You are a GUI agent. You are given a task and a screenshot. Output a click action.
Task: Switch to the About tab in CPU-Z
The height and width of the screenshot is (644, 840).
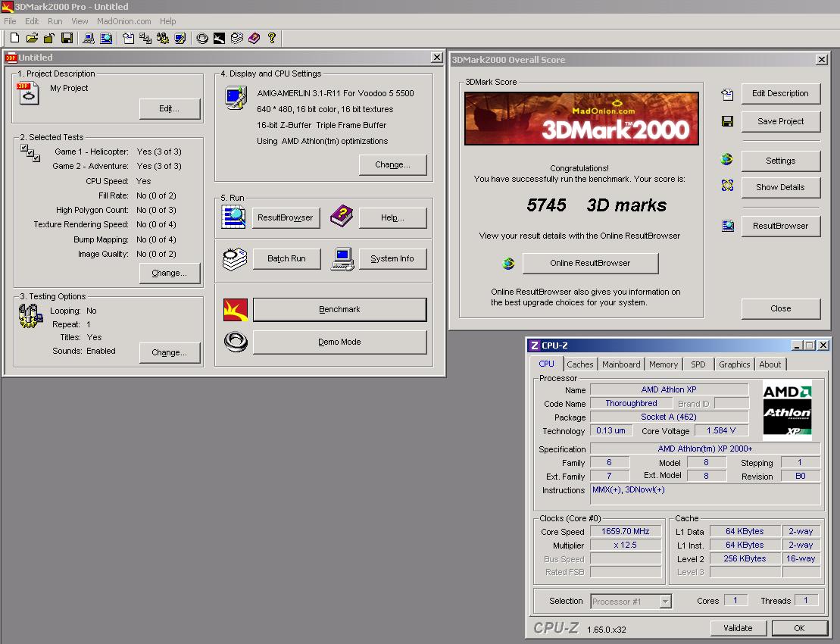[770, 364]
